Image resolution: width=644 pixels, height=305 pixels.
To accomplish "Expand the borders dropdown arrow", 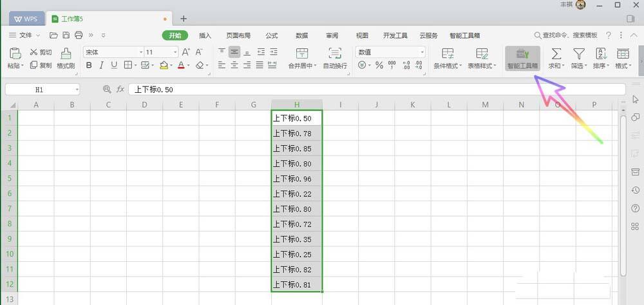I will [x=136, y=65].
